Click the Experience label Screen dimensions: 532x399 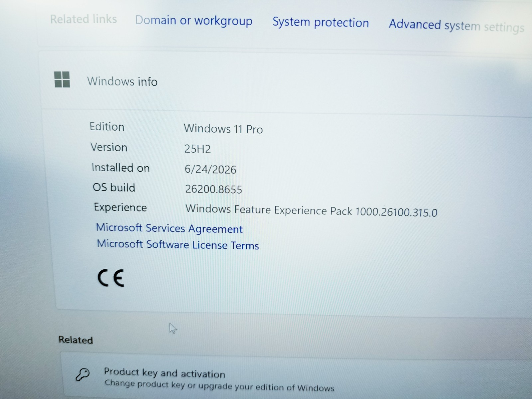[120, 207]
